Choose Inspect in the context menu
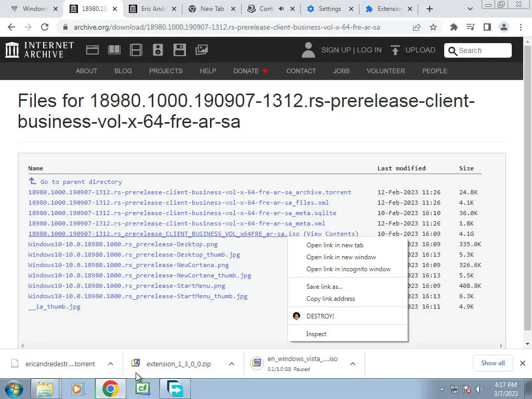The height and width of the screenshot is (399, 532). tap(348, 334)
